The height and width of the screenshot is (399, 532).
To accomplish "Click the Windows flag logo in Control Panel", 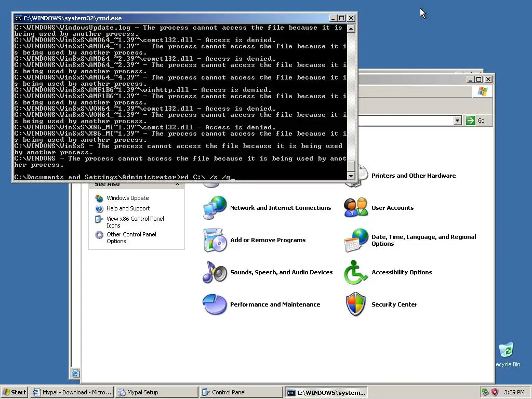I will [x=482, y=91].
